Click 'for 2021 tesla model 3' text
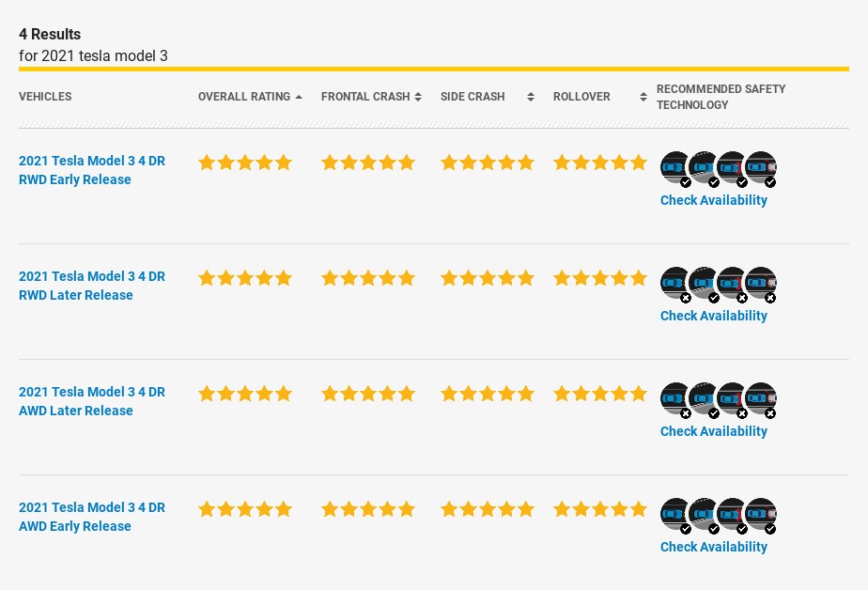 [93, 56]
